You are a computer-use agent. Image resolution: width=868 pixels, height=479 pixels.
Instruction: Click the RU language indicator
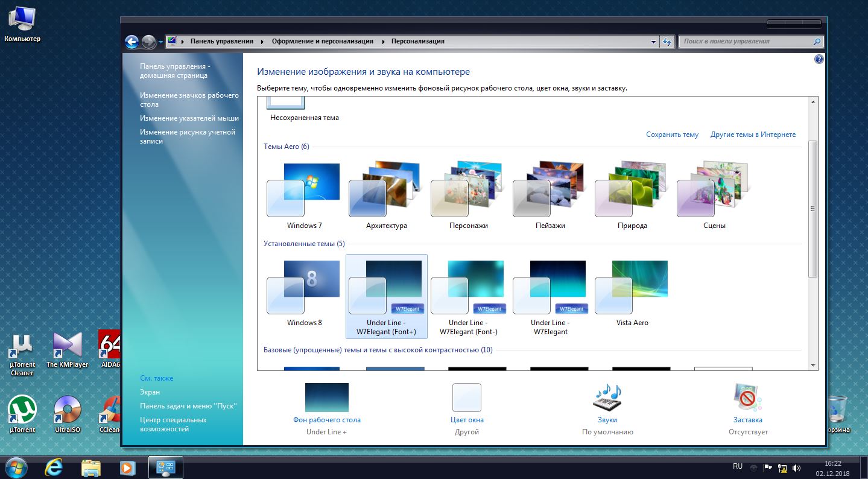click(738, 466)
